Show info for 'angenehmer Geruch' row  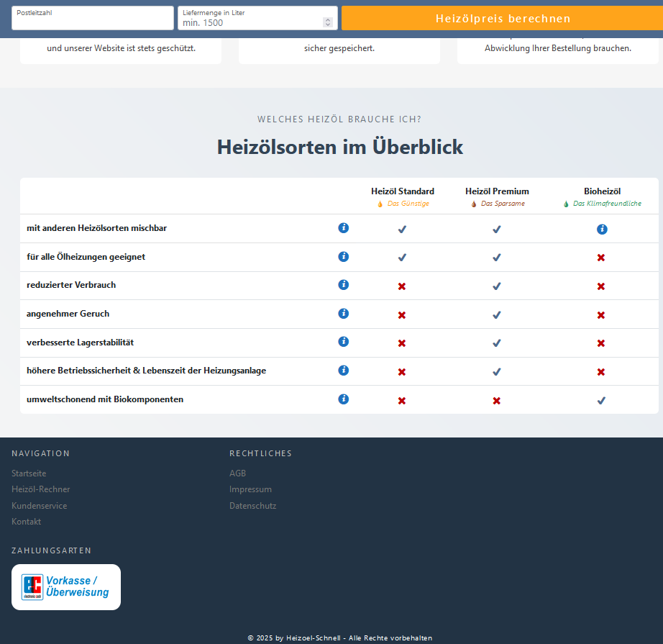coord(343,314)
